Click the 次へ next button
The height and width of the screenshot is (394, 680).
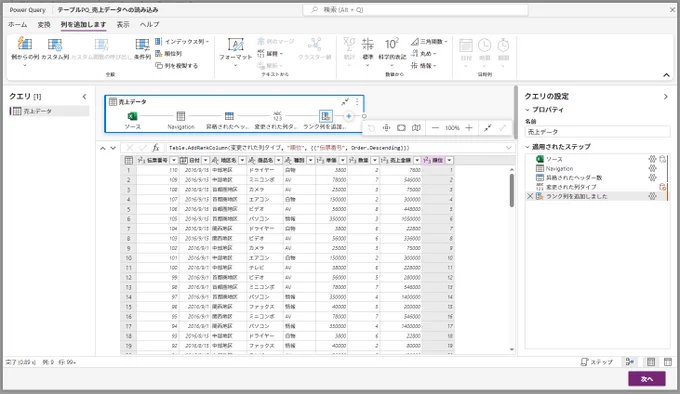(x=647, y=379)
